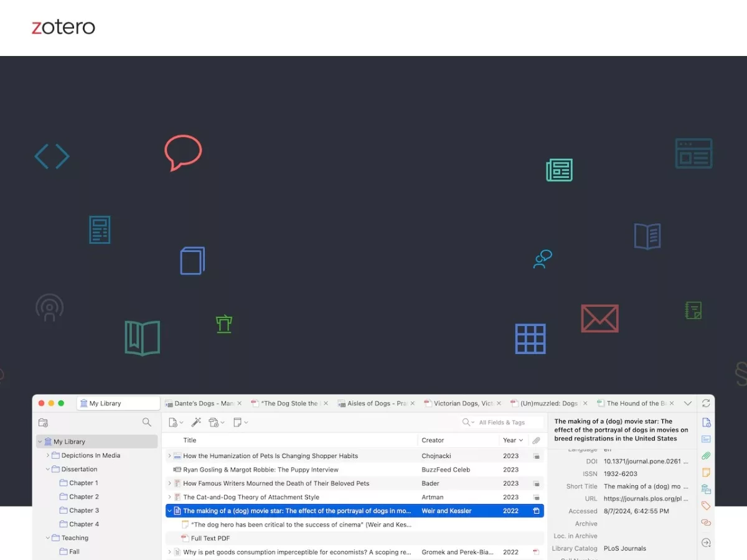Screen dimensions: 747x560
Task: Open the Info pane side icon
Action: pyautogui.click(x=706, y=422)
